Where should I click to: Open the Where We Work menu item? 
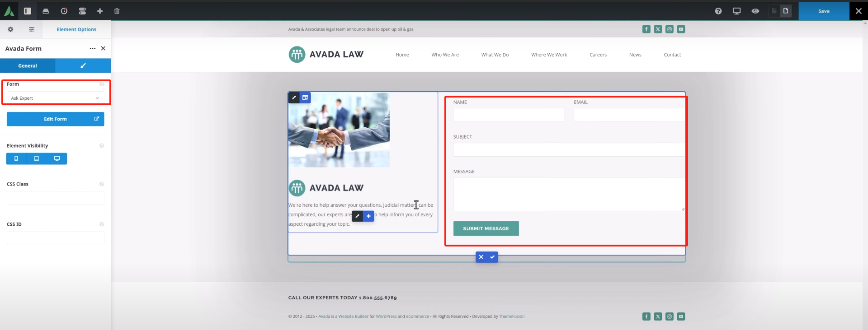point(549,55)
